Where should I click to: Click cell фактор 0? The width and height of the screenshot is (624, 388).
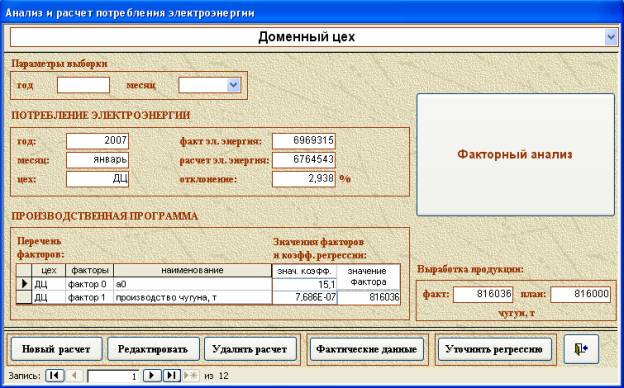pos(90,284)
